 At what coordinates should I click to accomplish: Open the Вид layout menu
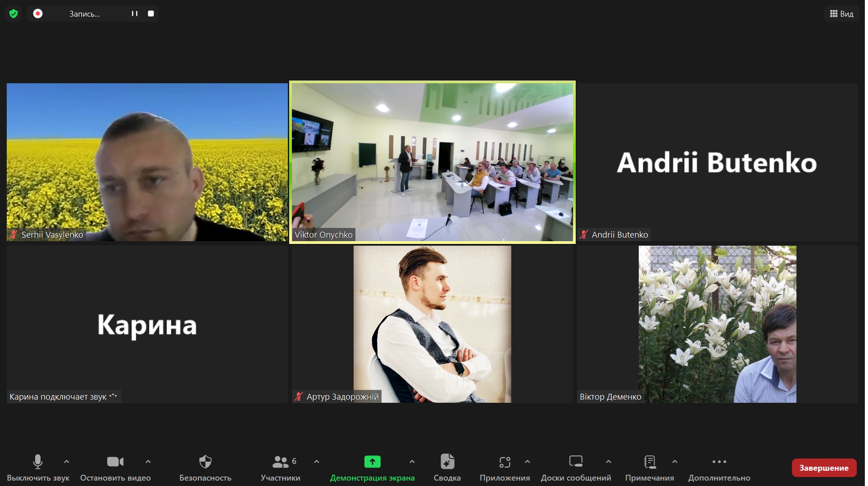pos(841,13)
